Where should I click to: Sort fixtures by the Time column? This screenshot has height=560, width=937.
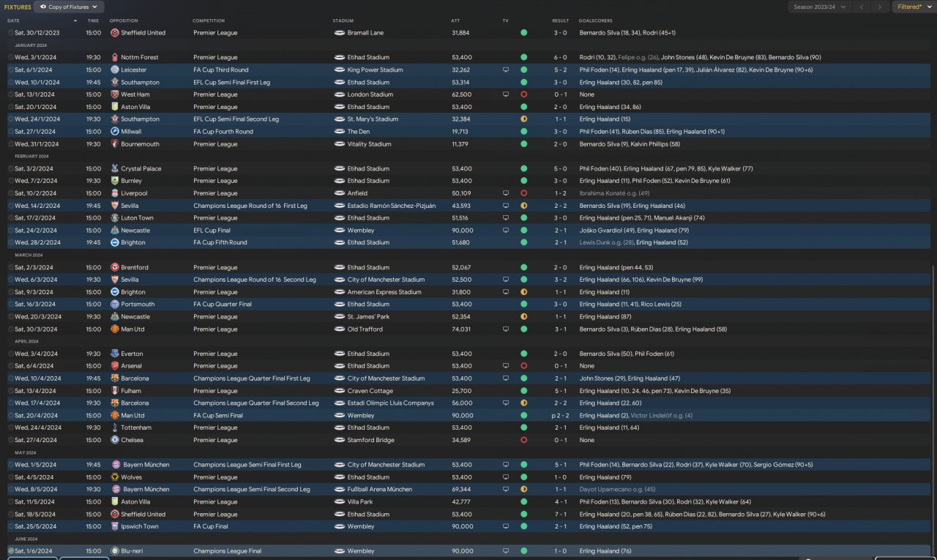coord(93,20)
